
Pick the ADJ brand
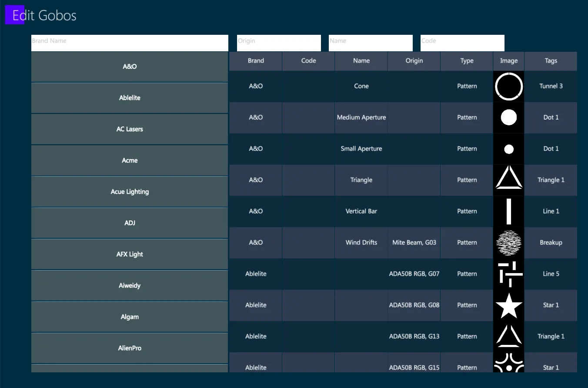coord(130,224)
